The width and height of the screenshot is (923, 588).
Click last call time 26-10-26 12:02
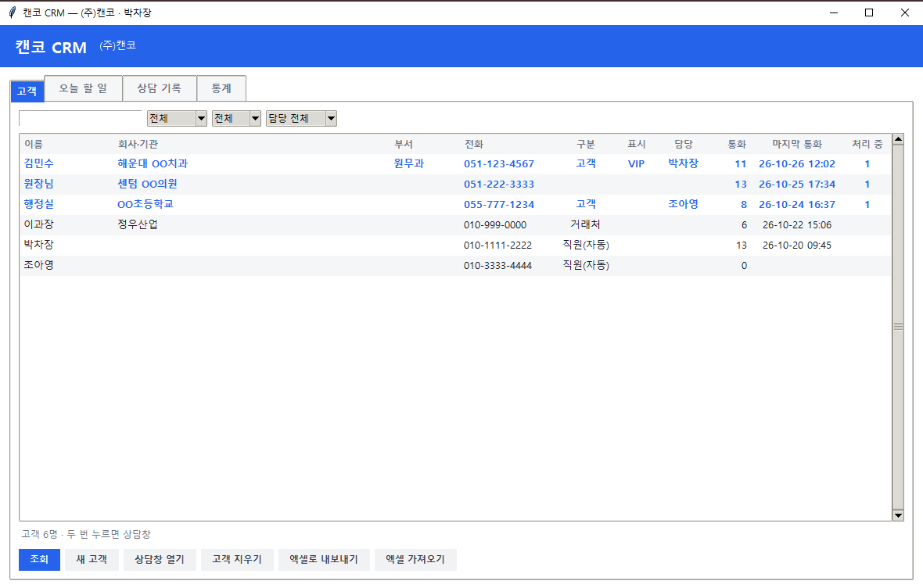[797, 164]
